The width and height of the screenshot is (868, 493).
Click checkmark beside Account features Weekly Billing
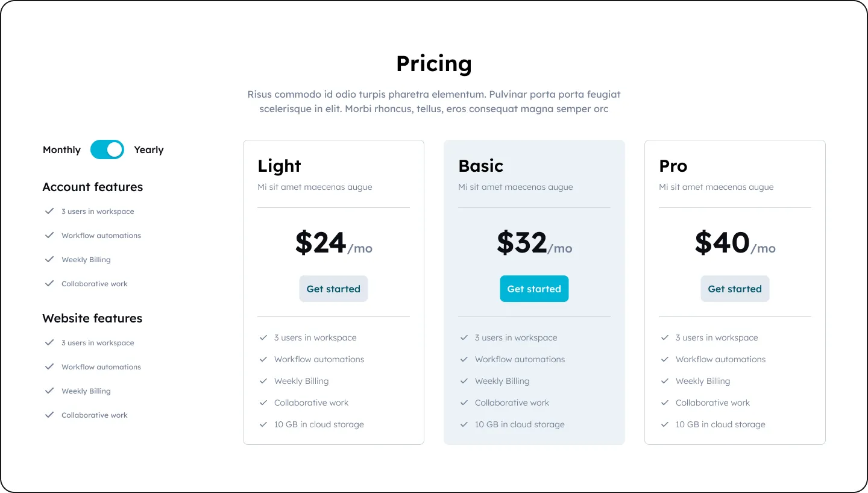[x=49, y=260]
